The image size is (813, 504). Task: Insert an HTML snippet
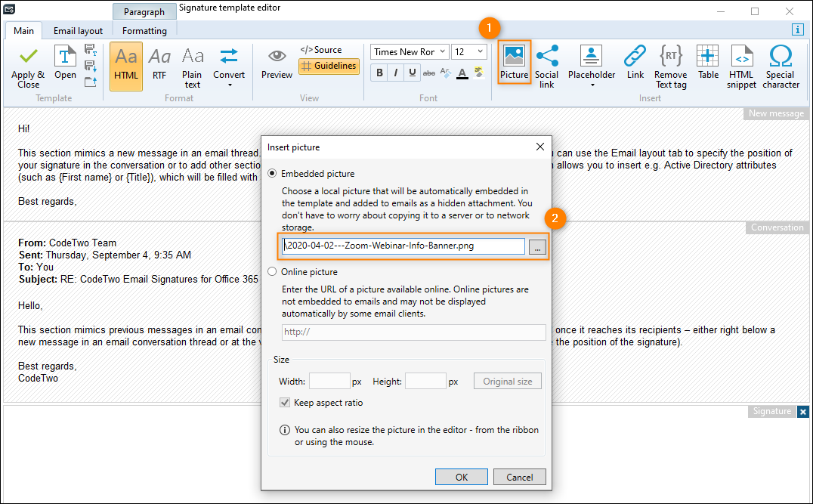tap(741, 66)
